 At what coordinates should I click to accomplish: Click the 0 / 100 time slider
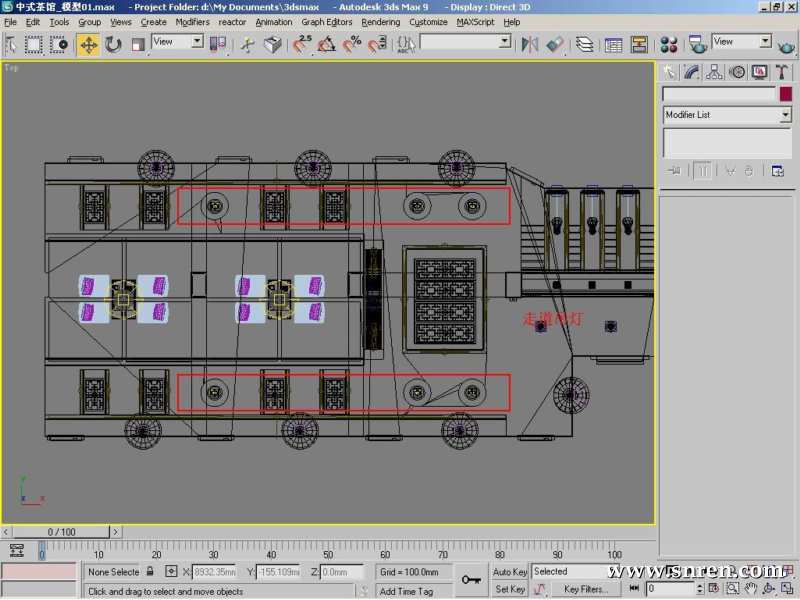click(x=61, y=532)
